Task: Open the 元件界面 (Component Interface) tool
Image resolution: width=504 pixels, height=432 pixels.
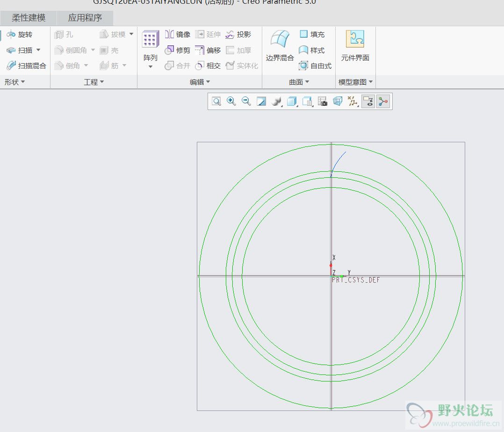Action: [355, 46]
